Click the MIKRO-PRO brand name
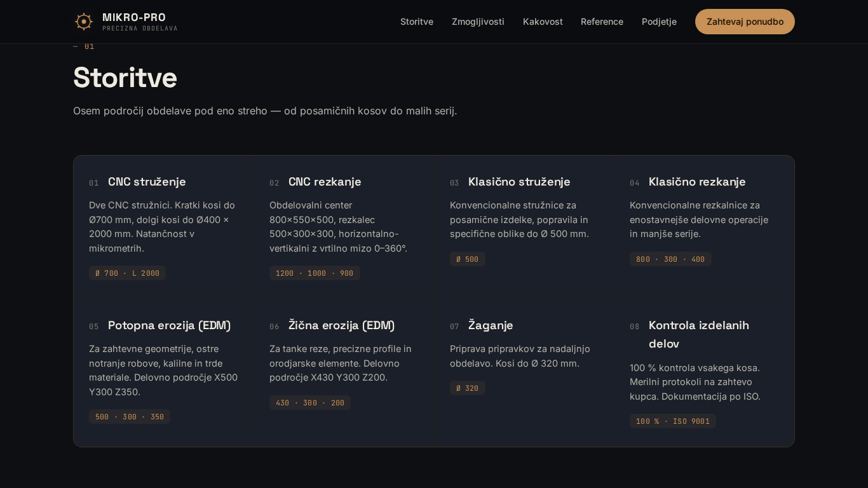 click(134, 18)
